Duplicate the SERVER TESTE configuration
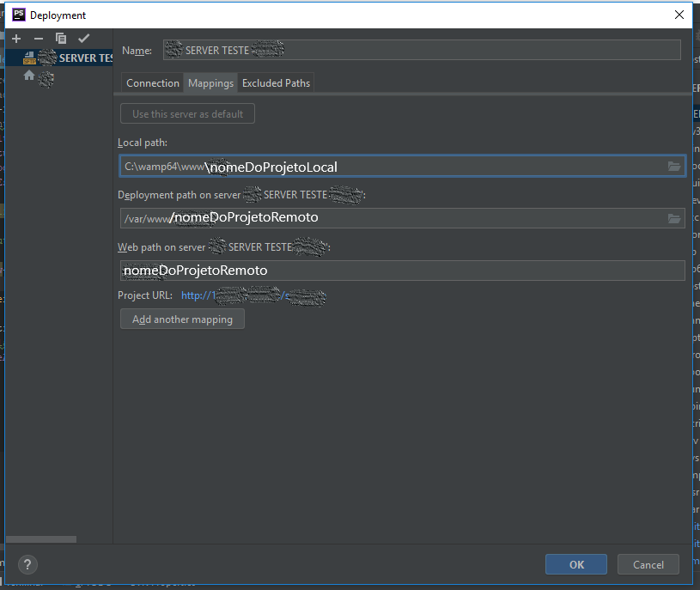 pyautogui.click(x=60, y=38)
